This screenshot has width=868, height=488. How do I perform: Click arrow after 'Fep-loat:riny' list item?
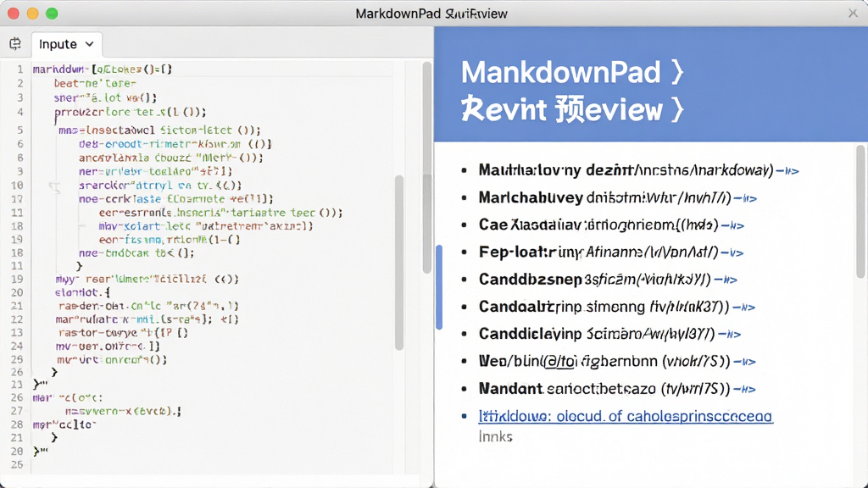coord(732,252)
